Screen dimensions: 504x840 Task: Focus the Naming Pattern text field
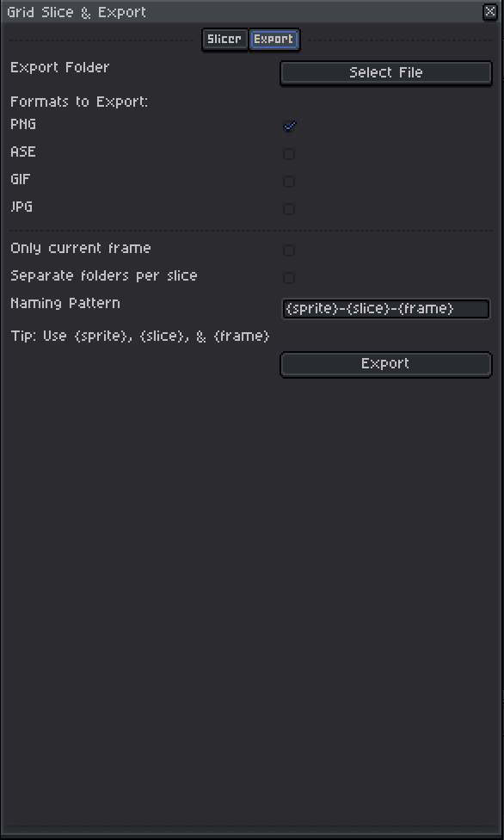point(385,309)
